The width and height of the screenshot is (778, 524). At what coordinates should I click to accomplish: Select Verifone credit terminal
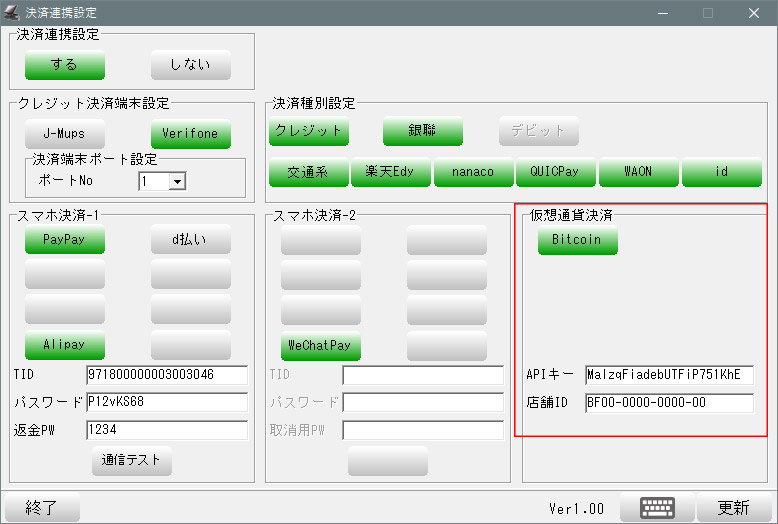pos(191,133)
